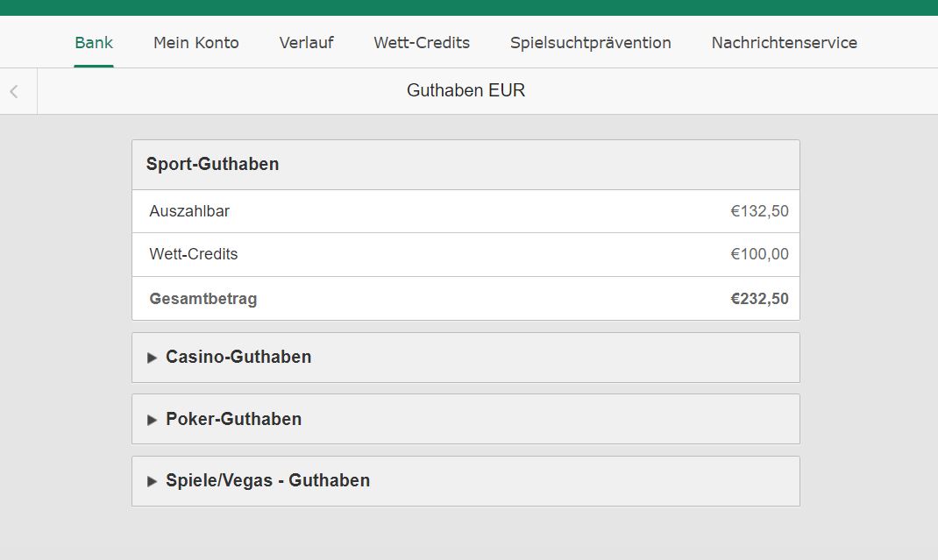
Task: Select the Bank tab
Action: [94, 42]
